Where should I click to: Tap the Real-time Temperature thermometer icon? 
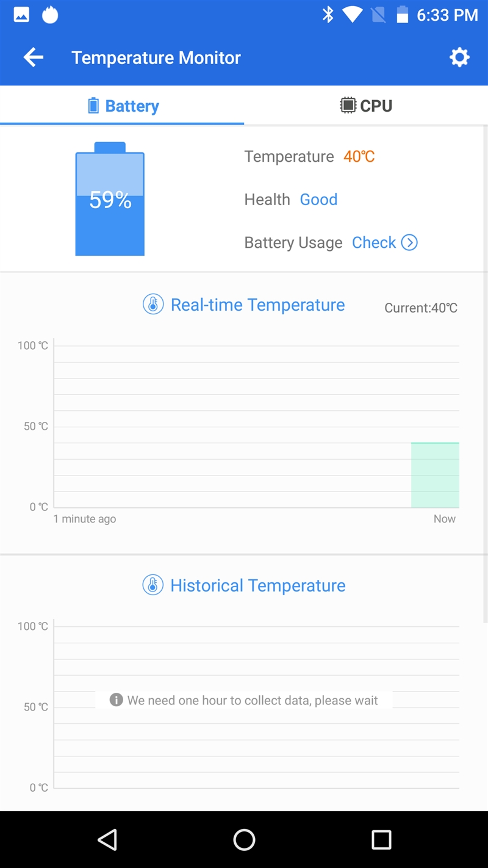pos(153,305)
